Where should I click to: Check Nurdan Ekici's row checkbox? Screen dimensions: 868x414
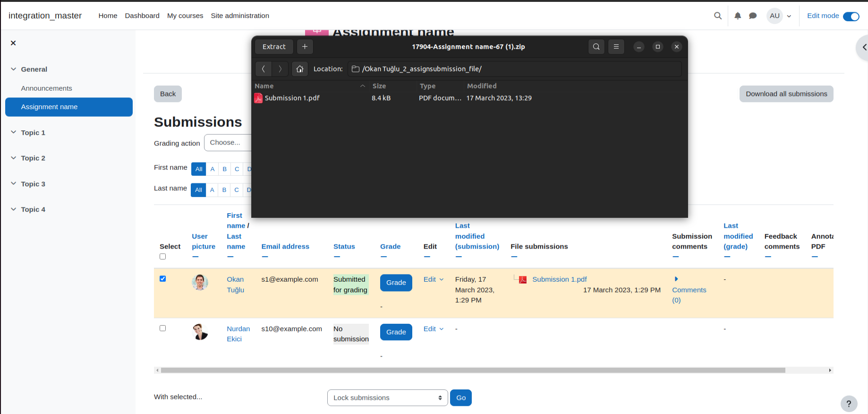point(162,328)
